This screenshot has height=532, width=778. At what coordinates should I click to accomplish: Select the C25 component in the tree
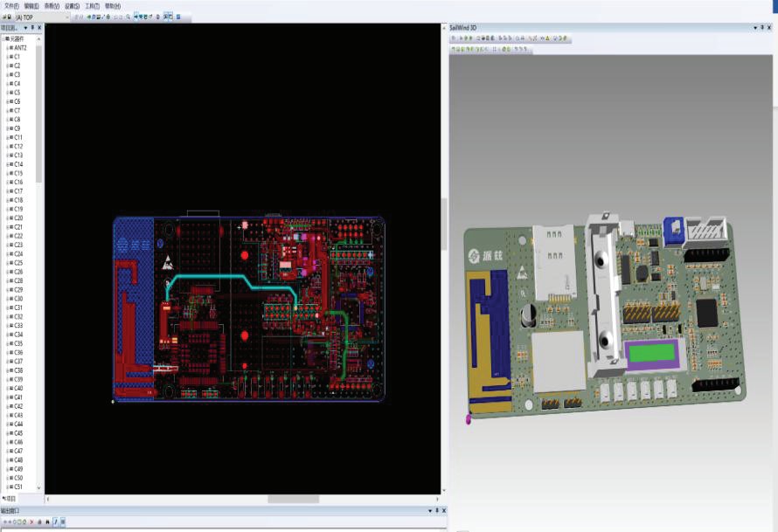pyautogui.click(x=17, y=263)
